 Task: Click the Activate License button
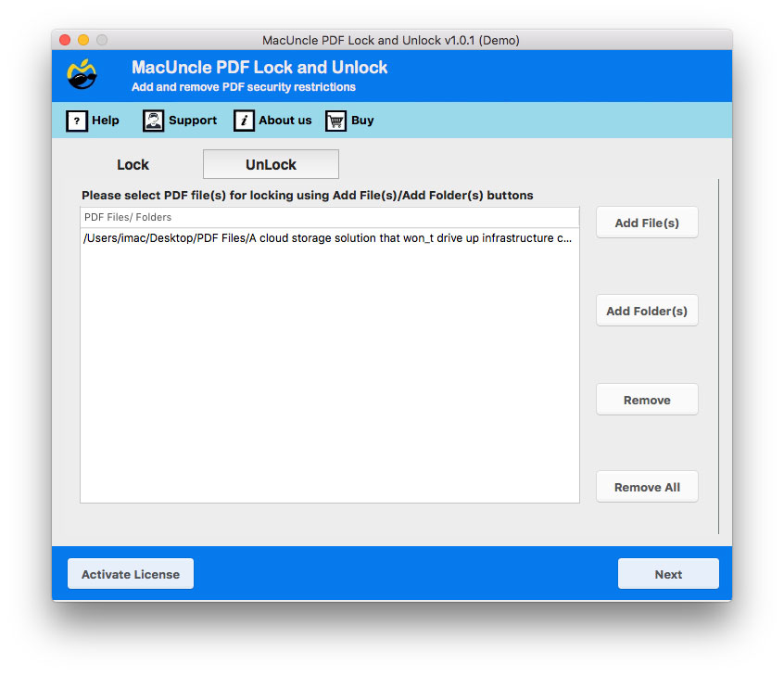coord(130,573)
